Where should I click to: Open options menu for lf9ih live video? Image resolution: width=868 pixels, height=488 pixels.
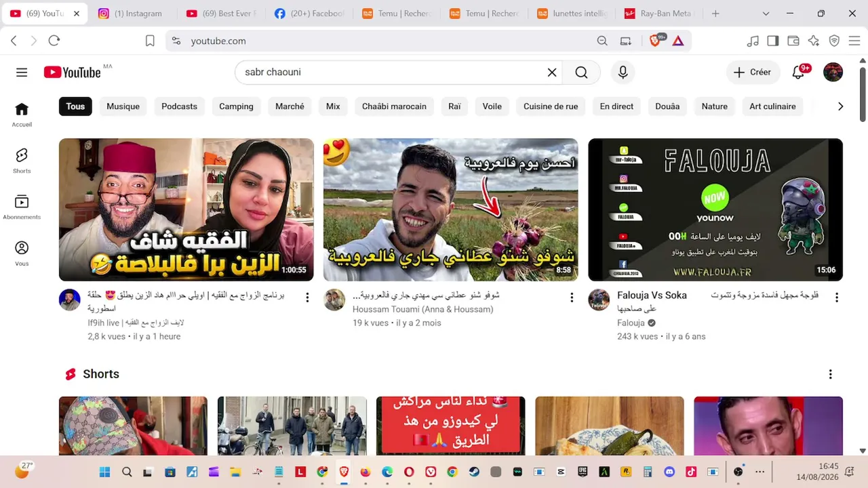307,298
